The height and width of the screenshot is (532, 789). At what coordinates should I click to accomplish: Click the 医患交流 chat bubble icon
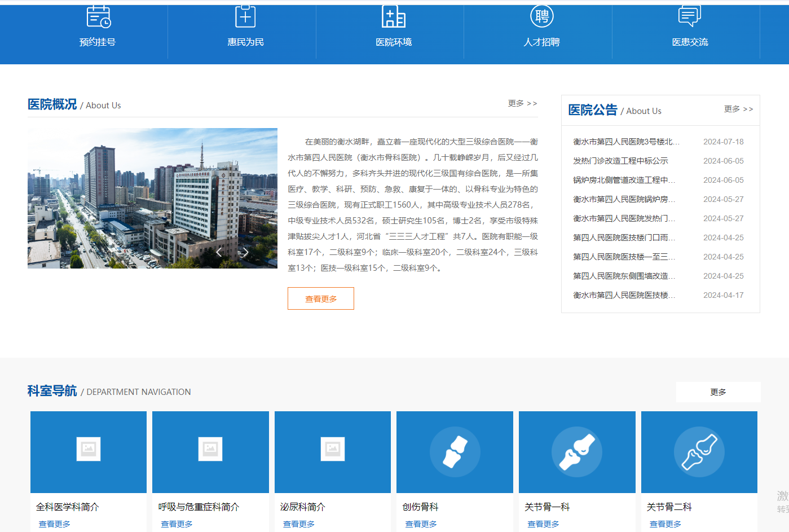(x=690, y=16)
